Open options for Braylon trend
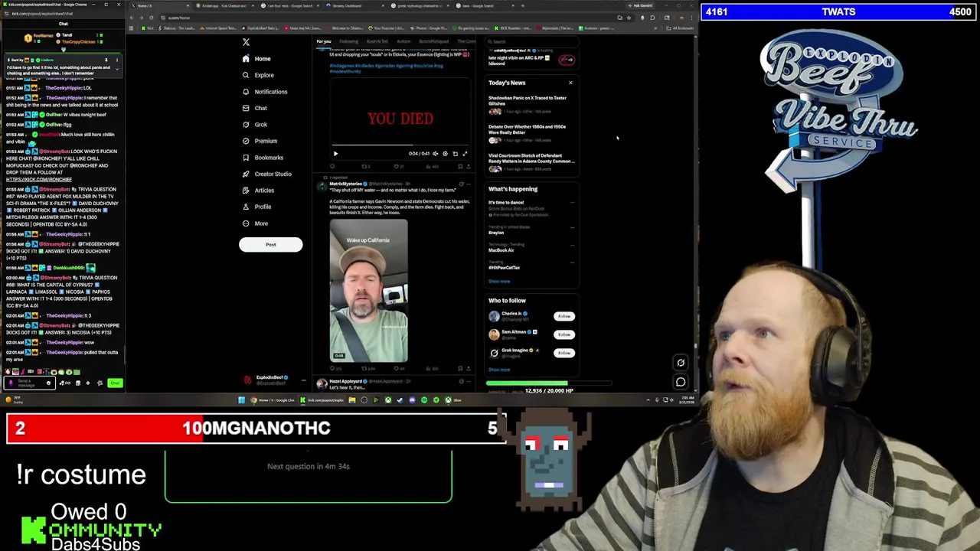Viewport: 980px width, 551px height. point(572,228)
